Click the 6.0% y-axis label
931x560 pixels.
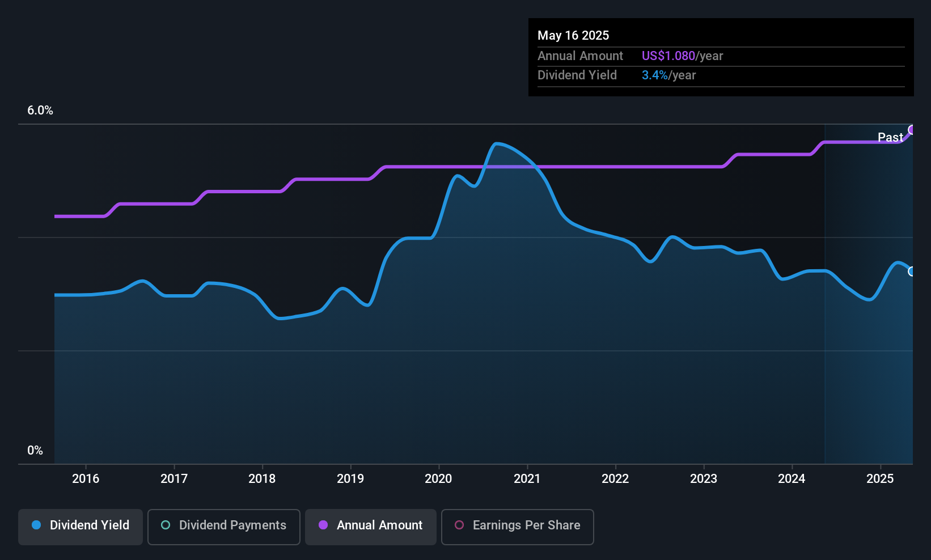coord(40,111)
